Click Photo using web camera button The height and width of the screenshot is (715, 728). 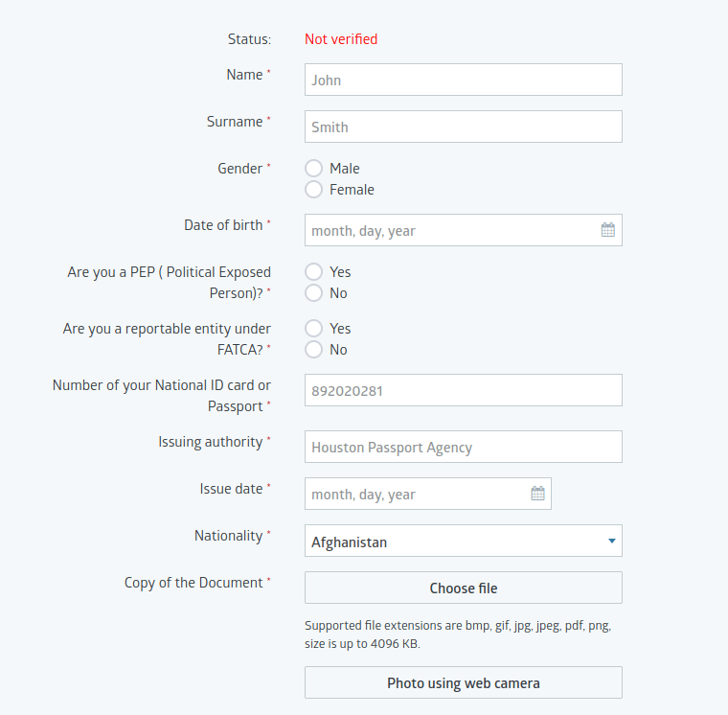[x=463, y=682]
